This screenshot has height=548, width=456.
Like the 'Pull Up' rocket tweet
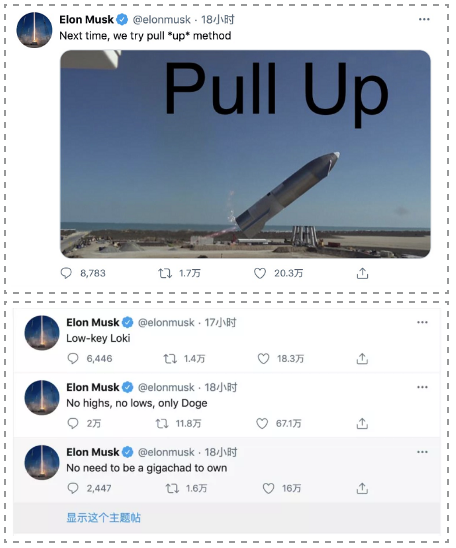tap(260, 273)
